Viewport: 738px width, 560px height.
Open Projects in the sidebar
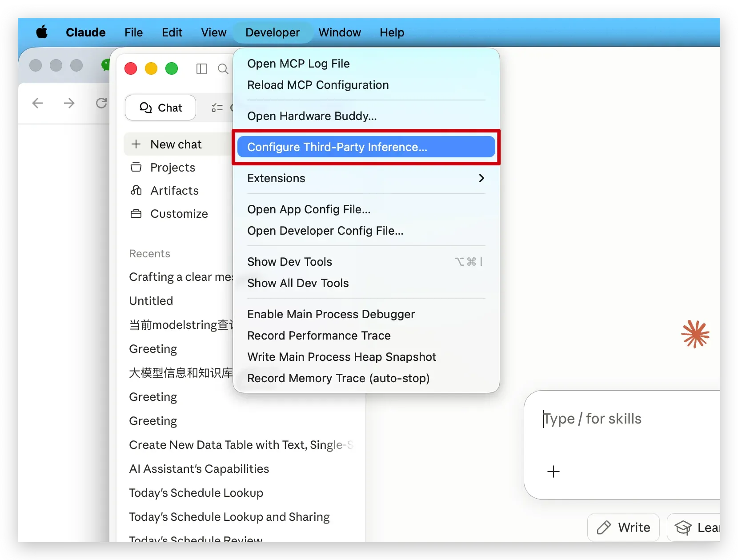click(172, 168)
